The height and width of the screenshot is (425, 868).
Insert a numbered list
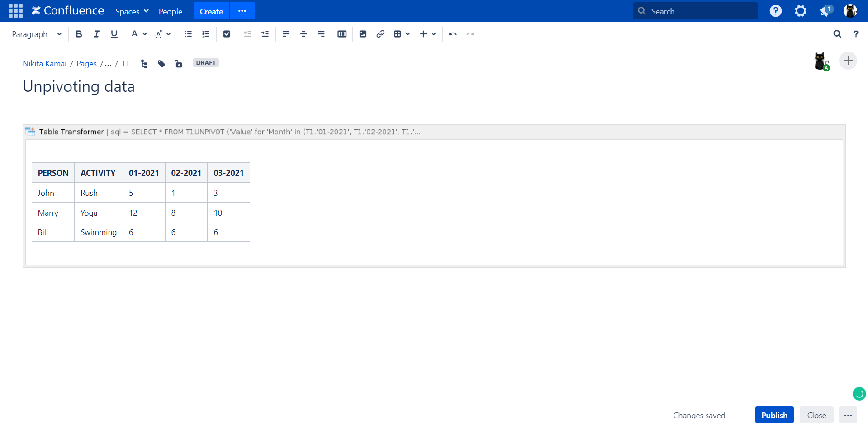[206, 34]
